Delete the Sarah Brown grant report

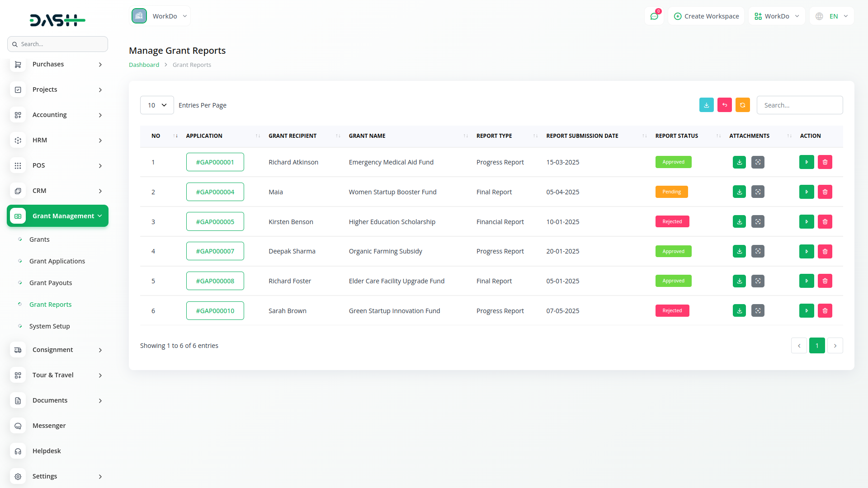click(x=825, y=311)
